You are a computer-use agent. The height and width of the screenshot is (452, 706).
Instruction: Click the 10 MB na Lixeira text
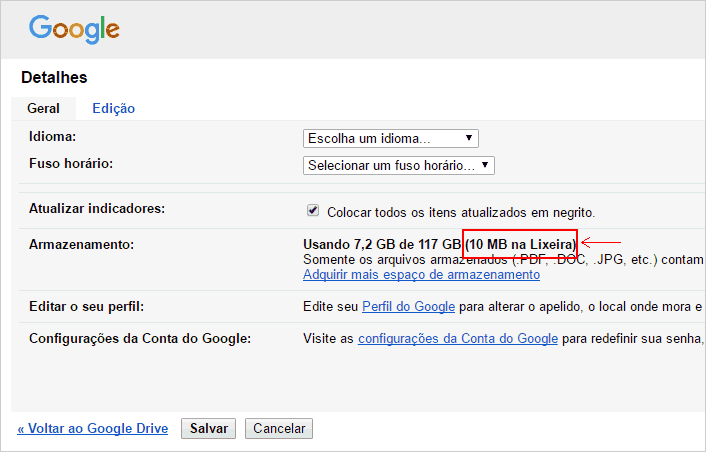coord(520,244)
